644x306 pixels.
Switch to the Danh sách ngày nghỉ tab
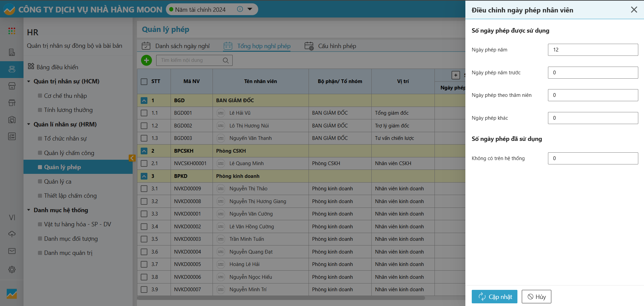182,46
